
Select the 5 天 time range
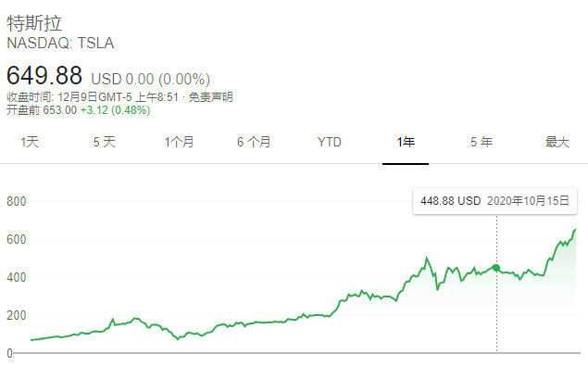click(104, 142)
